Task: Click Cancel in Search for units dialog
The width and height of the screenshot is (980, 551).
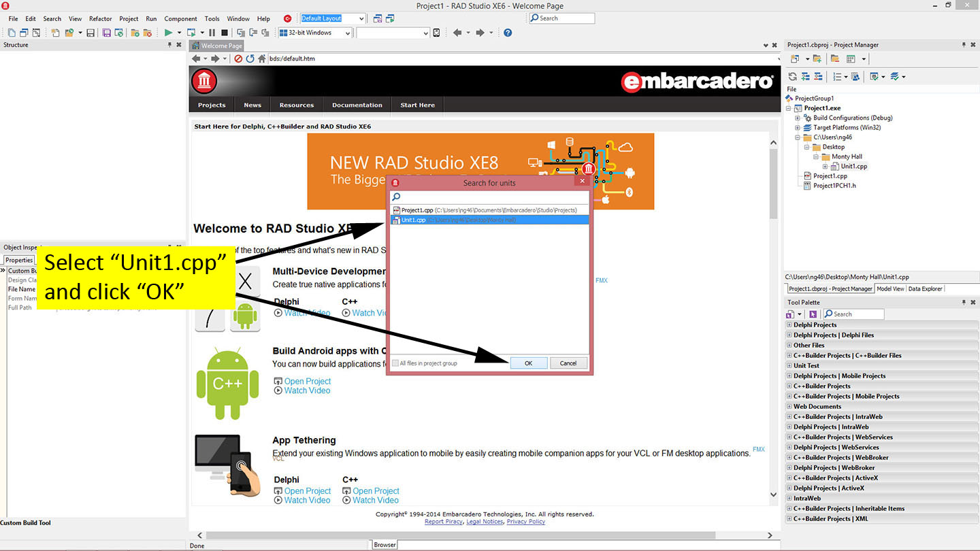Action: 568,363
